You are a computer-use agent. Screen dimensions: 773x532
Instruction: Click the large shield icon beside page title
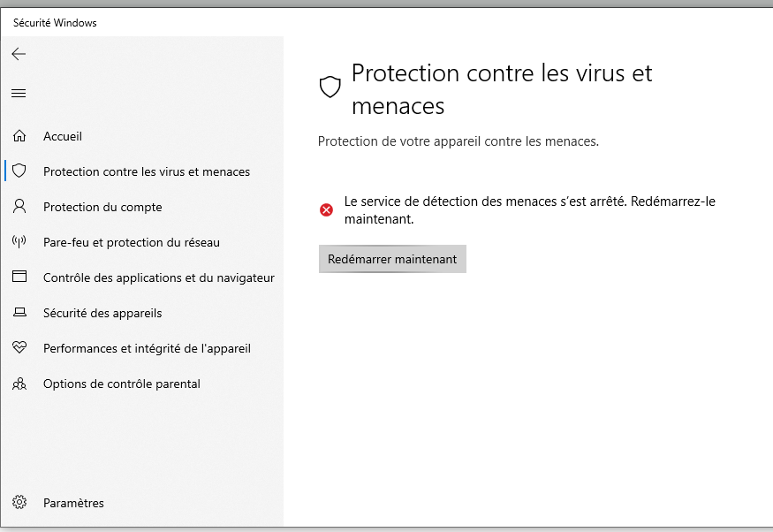(330, 87)
